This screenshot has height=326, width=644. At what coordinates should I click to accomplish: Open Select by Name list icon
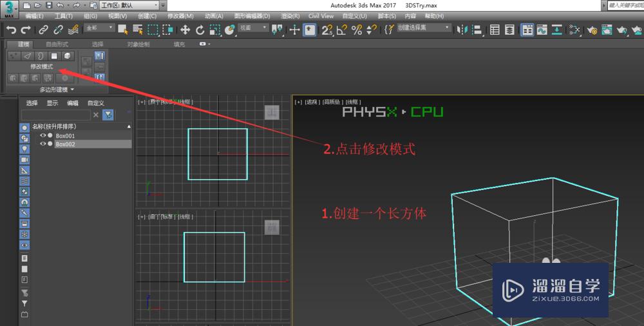point(138,30)
